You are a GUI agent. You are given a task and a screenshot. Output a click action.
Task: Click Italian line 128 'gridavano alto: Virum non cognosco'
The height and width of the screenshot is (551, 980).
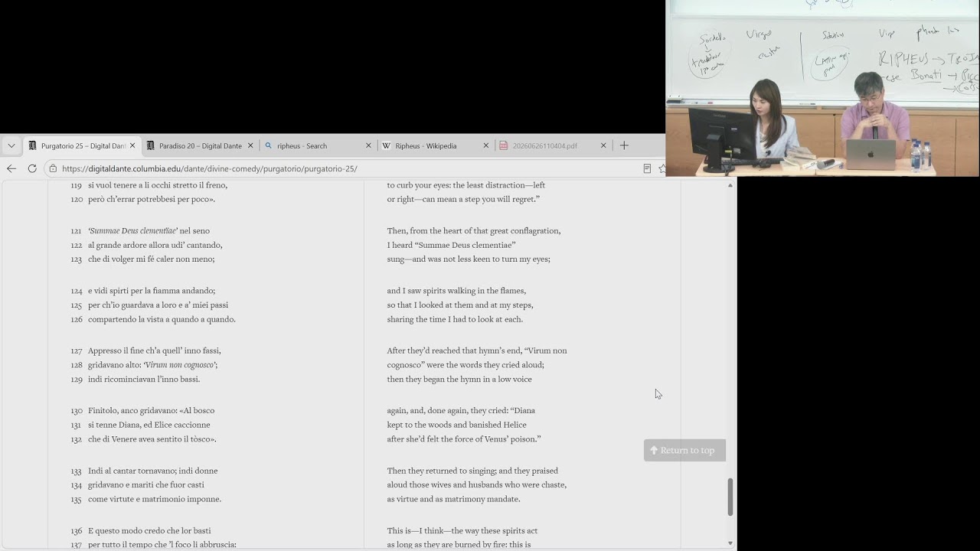click(x=152, y=365)
